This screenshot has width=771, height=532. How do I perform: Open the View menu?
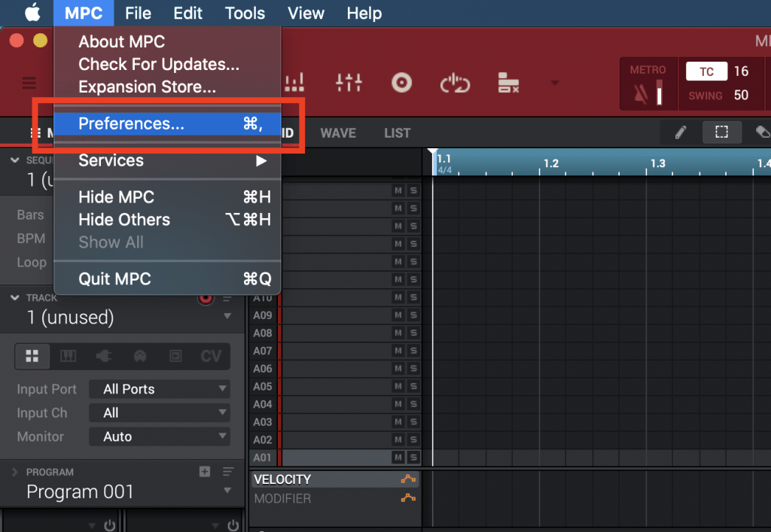306,13
